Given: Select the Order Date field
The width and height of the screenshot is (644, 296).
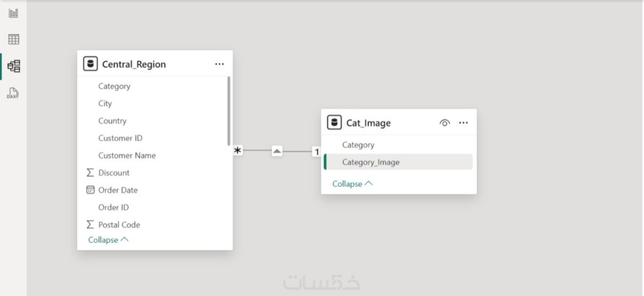Looking at the screenshot, I should coord(118,190).
